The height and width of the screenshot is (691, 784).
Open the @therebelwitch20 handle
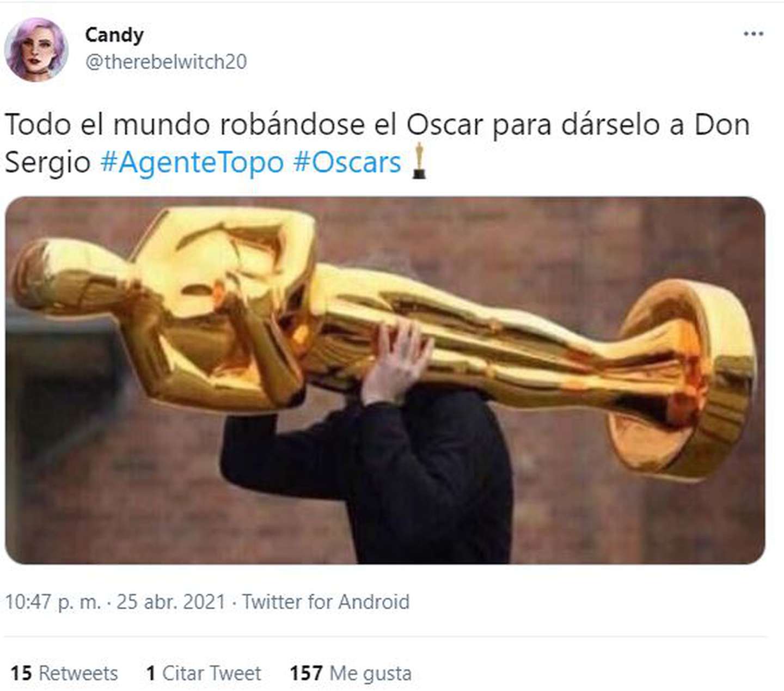[166, 62]
